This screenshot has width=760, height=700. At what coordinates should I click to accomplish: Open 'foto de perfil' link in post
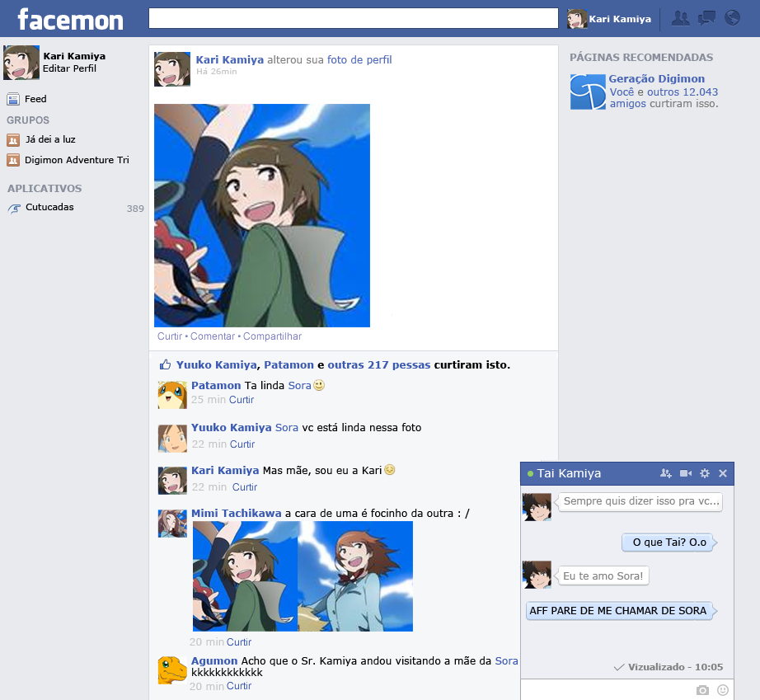click(359, 59)
